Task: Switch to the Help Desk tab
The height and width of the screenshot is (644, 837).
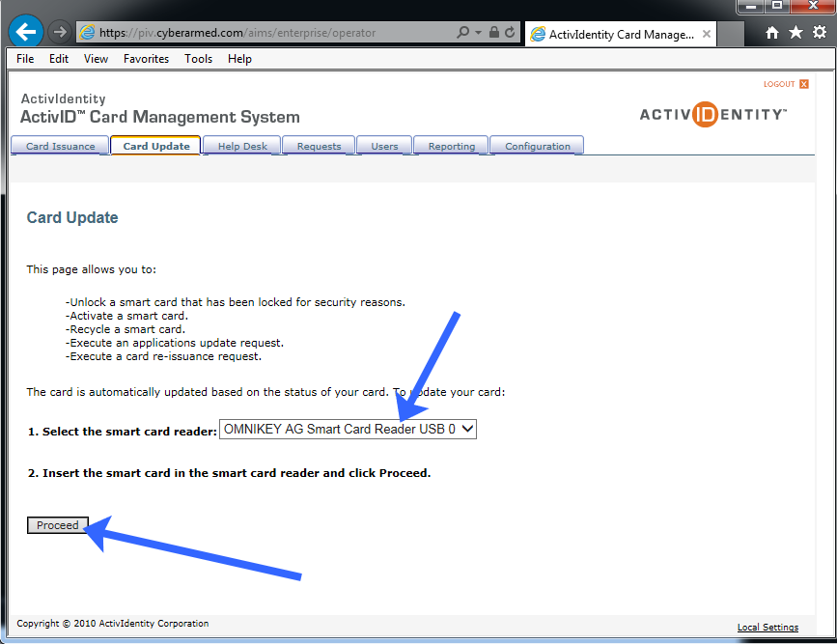Action: click(242, 146)
